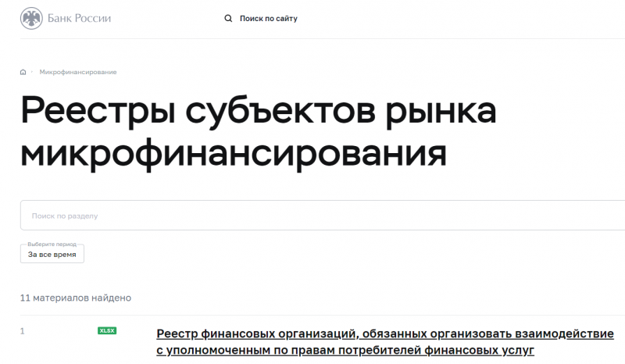The image size is (625, 364).
Task: Open the Микрофинансирование breadcrumb link
Action: (77, 72)
